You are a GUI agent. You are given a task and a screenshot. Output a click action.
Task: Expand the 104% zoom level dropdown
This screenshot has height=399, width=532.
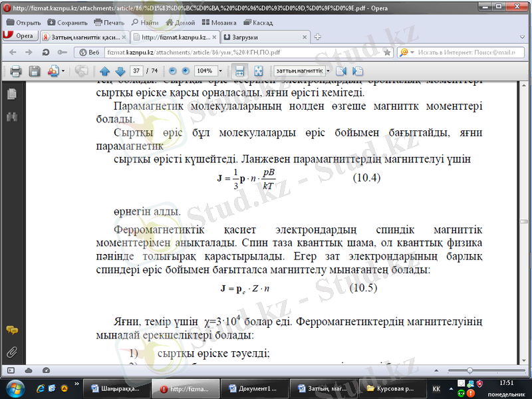220,71
